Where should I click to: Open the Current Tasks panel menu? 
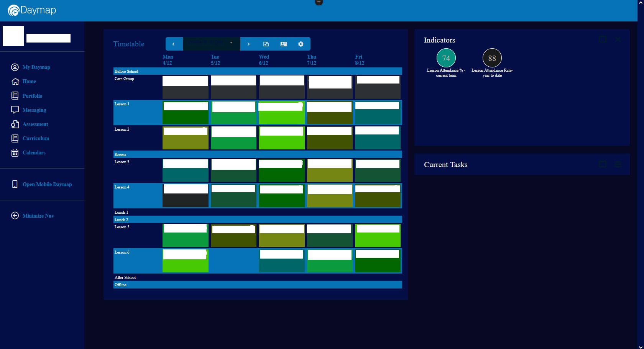(x=618, y=164)
